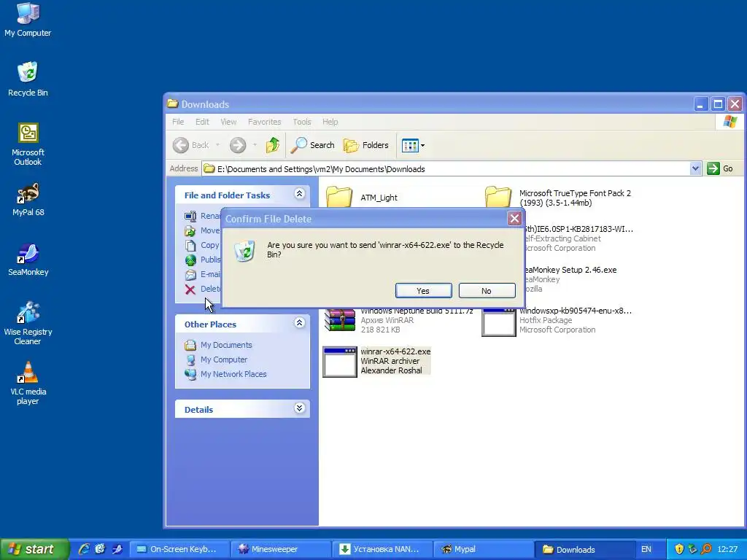Viewport: 747px width, 560px height.
Task: Click the Forward navigation arrow
Action: click(238, 145)
